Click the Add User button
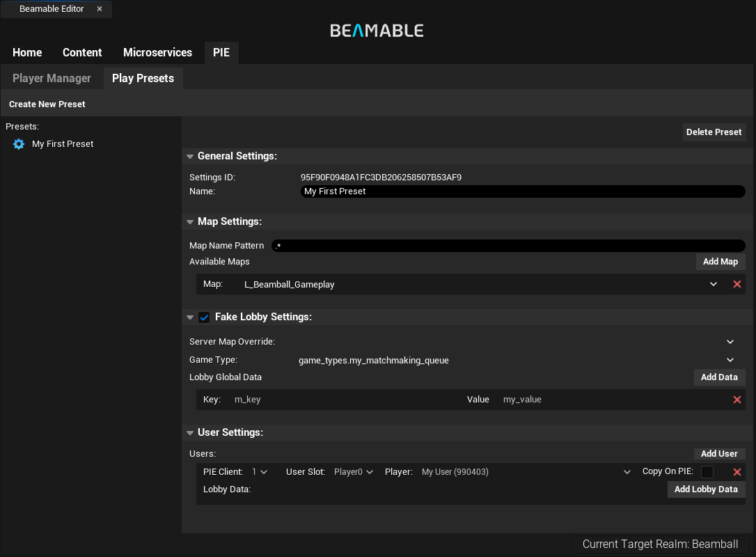Screen dimensions: 756x557 [719, 454]
